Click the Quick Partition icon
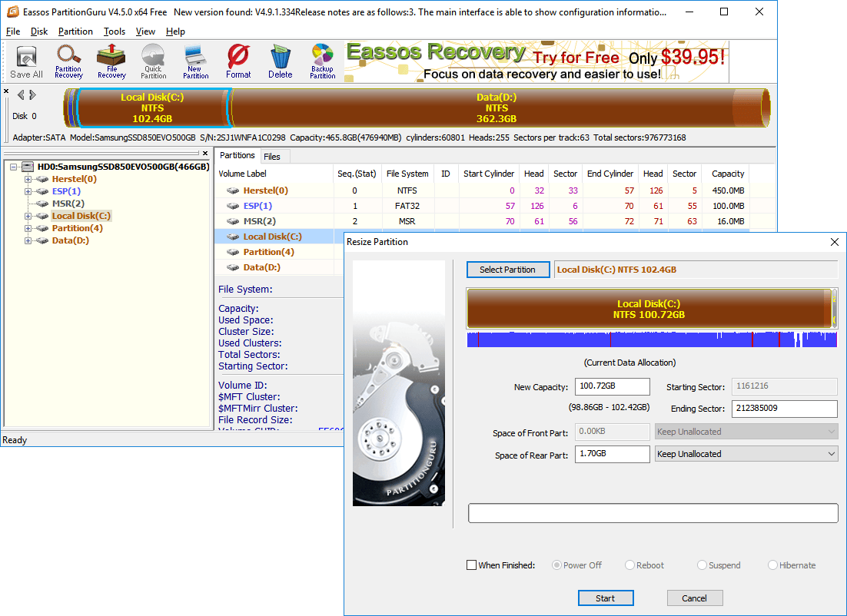The width and height of the screenshot is (847, 616). [x=154, y=61]
